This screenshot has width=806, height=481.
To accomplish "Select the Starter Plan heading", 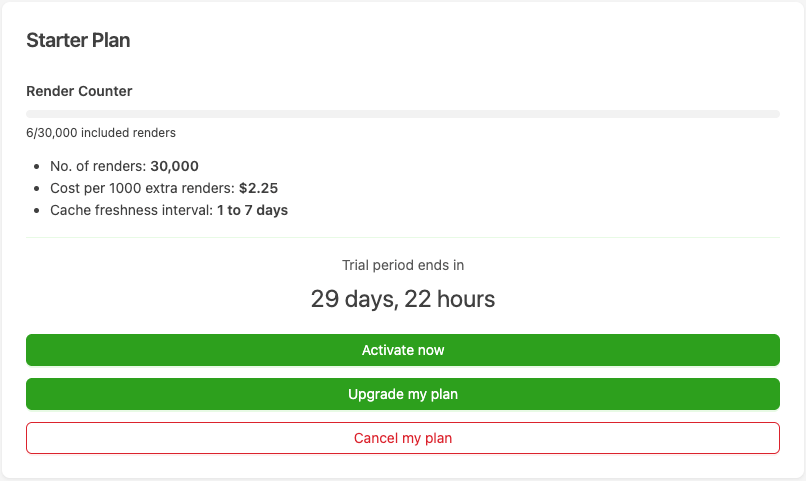I will [78, 40].
